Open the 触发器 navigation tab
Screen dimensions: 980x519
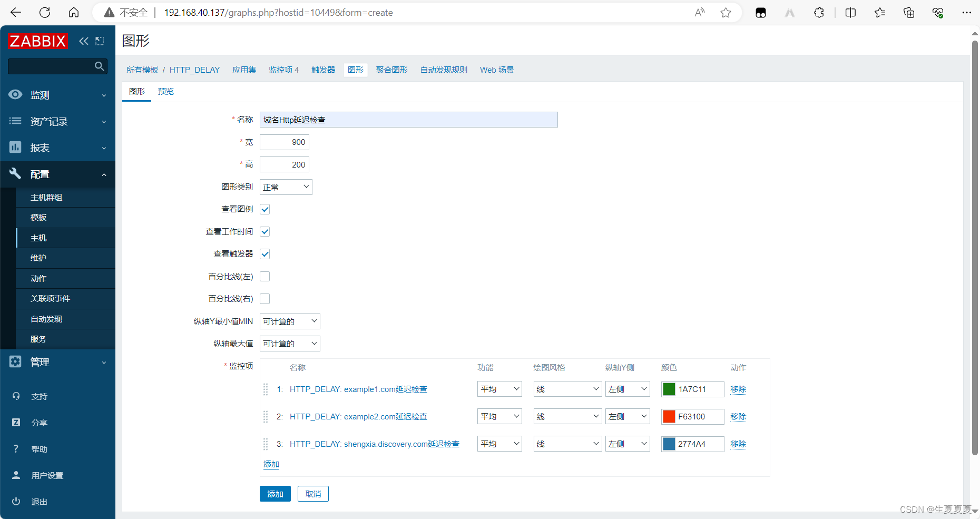pyautogui.click(x=323, y=70)
